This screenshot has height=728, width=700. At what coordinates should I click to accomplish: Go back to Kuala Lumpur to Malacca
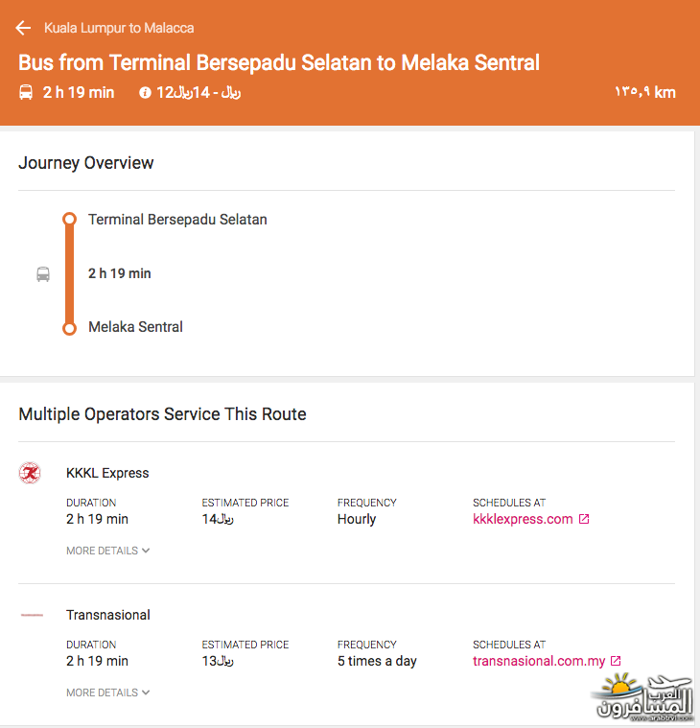pyautogui.click(x=119, y=28)
